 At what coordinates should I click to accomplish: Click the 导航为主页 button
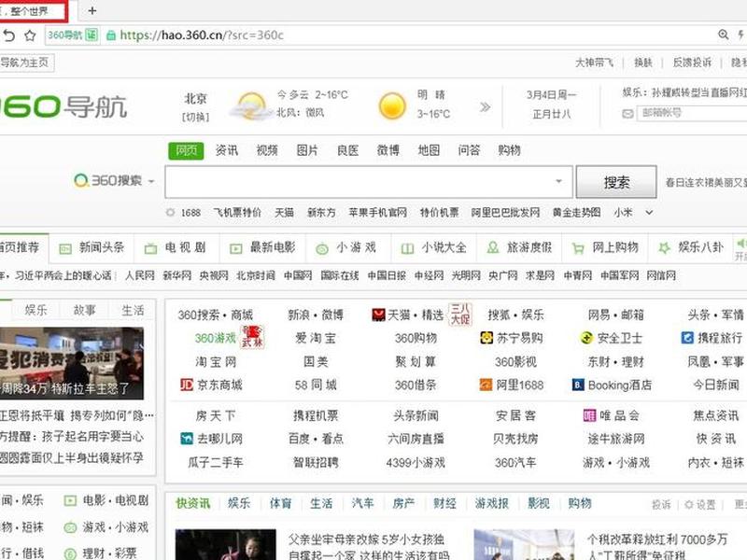(26, 63)
